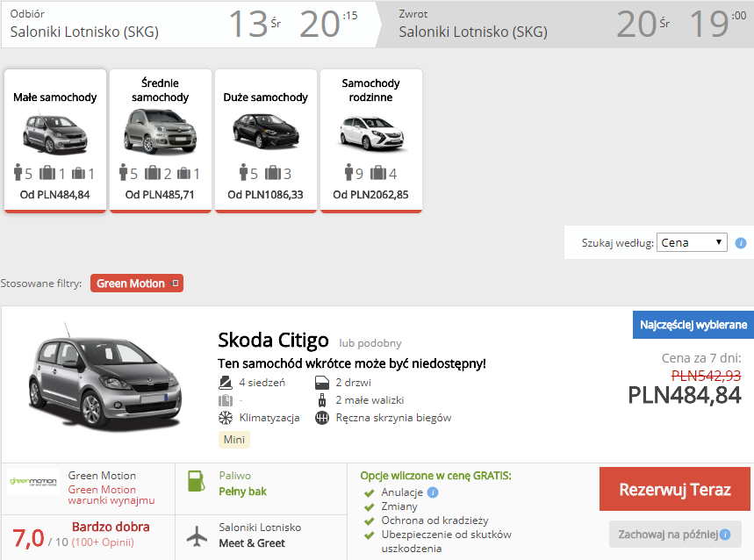
Task: Select the Małe samochody category card
Action: (55, 140)
